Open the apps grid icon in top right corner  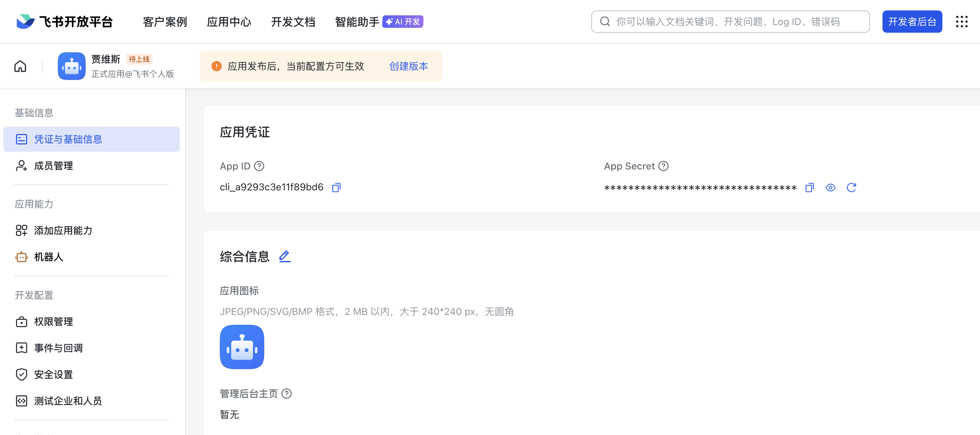tap(963, 22)
